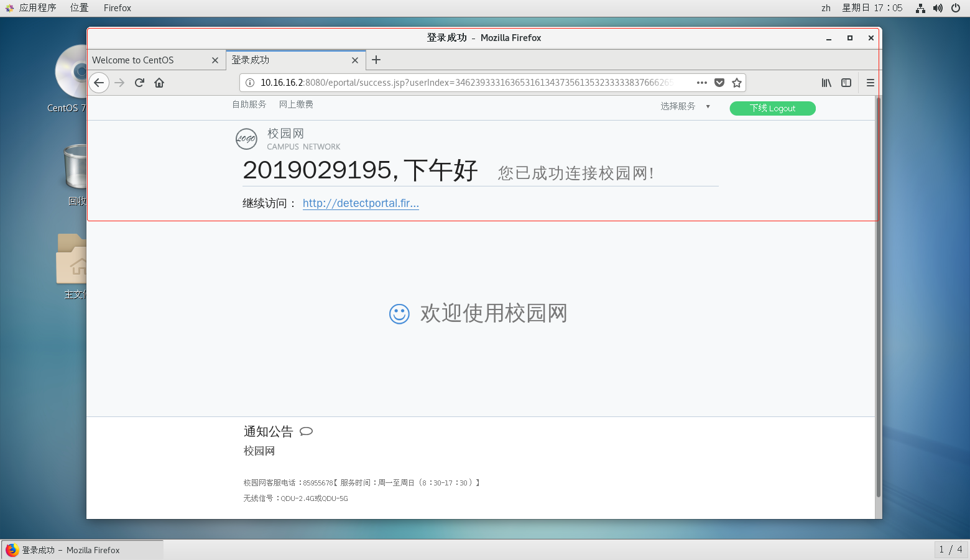Open the Firefox app menu in top bar

[x=118, y=8]
